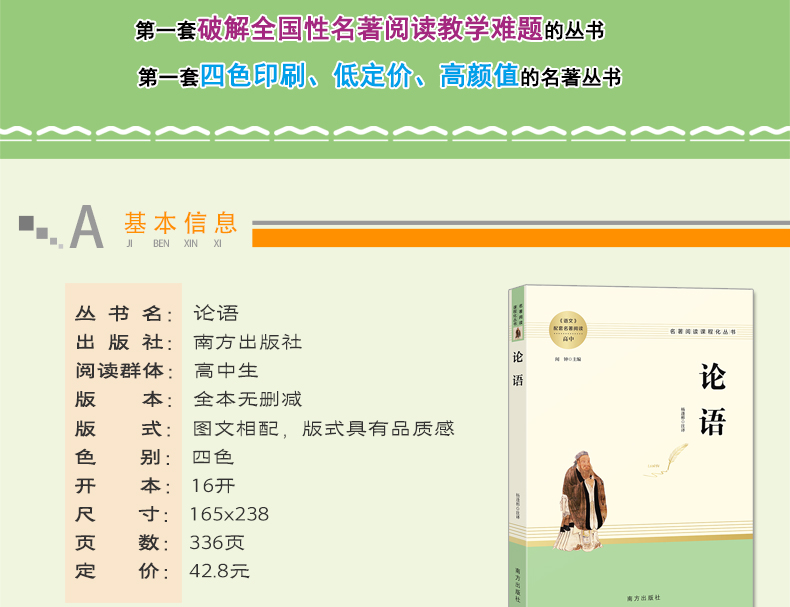
Task: Click the large 论语 title on book cover
Action: pyautogui.click(x=712, y=399)
